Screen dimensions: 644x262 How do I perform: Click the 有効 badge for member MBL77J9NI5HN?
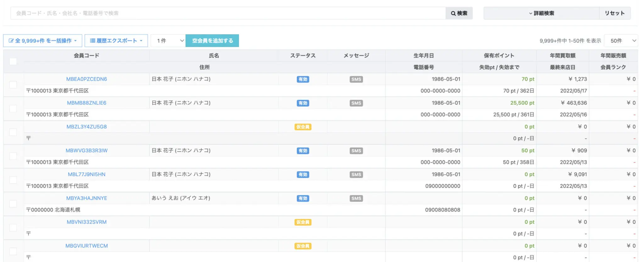pyautogui.click(x=303, y=175)
